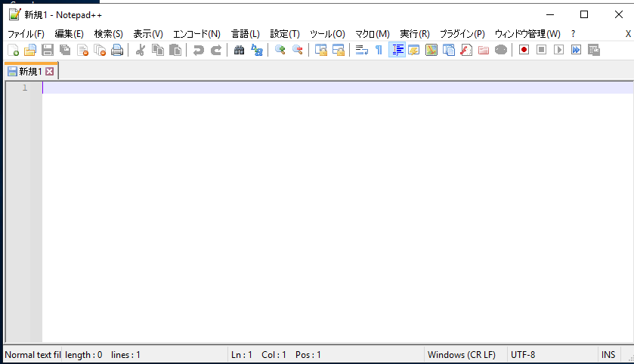Open the 編集(E) menu
Image resolution: width=634 pixels, height=364 pixels.
click(x=69, y=34)
